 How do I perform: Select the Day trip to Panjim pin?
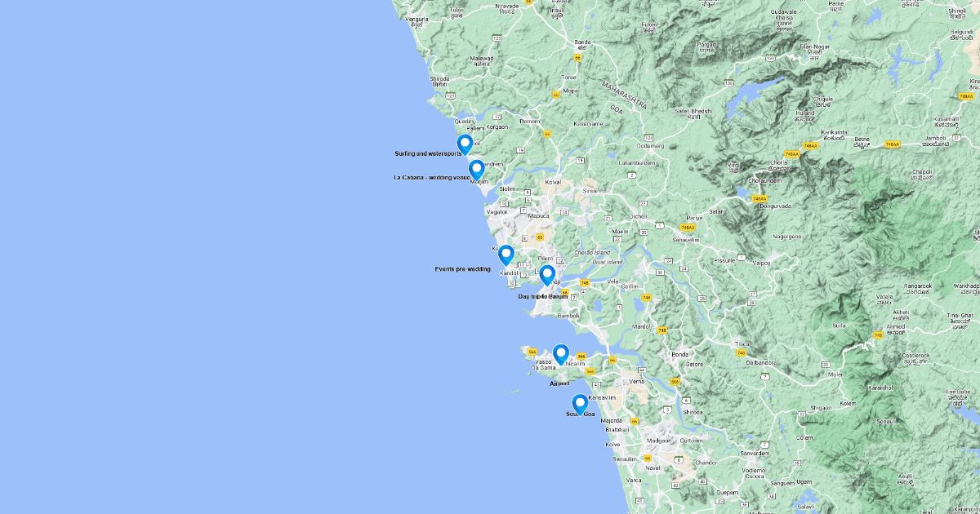pyautogui.click(x=547, y=275)
